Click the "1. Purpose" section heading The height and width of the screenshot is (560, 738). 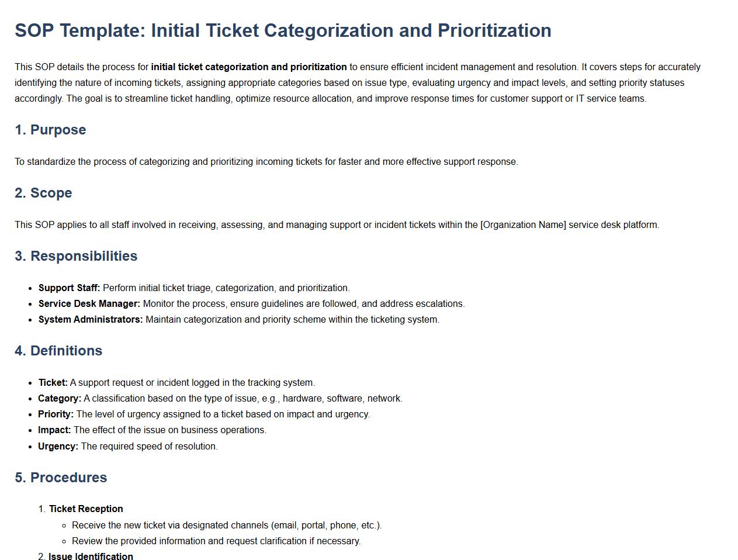[x=50, y=130]
